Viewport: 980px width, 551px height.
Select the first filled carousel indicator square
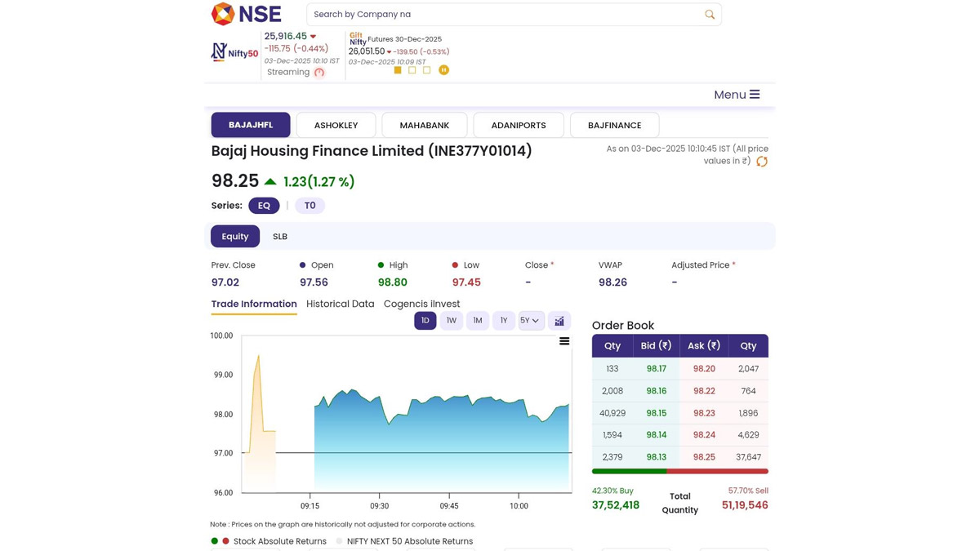tap(398, 70)
